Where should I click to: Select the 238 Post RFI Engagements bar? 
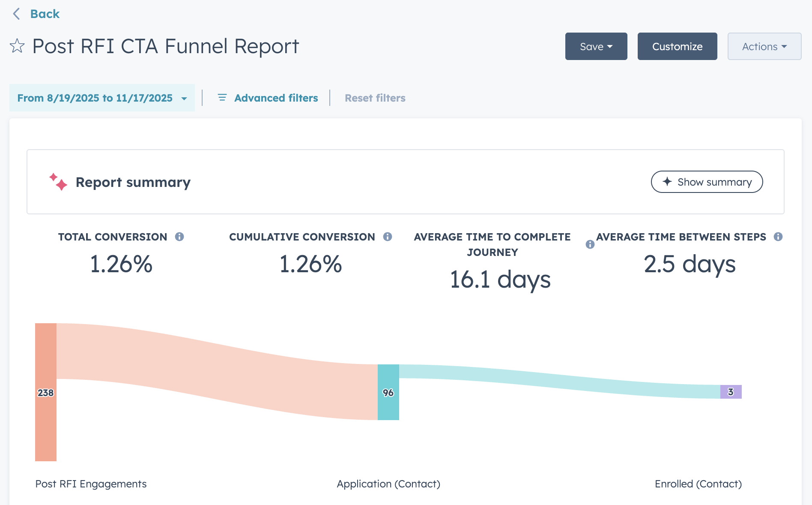46,392
